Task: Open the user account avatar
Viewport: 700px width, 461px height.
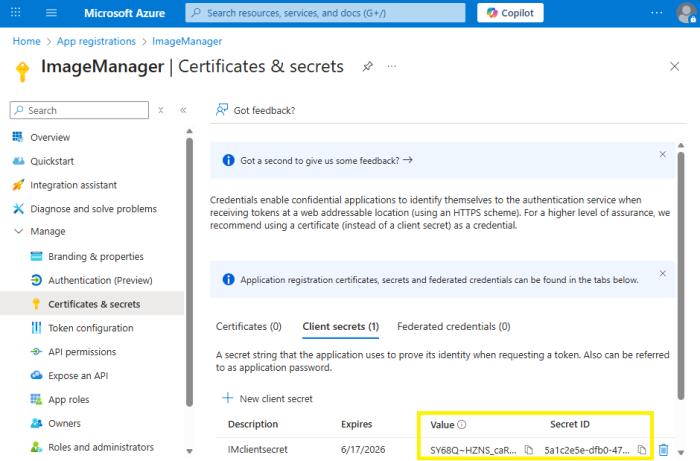Action: coord(685,13)
